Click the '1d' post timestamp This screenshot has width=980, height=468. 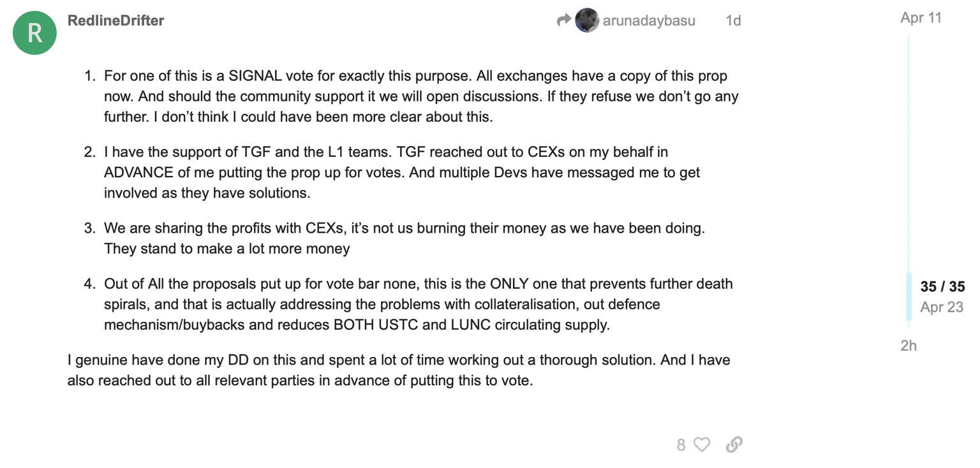(x=732, y=20)
